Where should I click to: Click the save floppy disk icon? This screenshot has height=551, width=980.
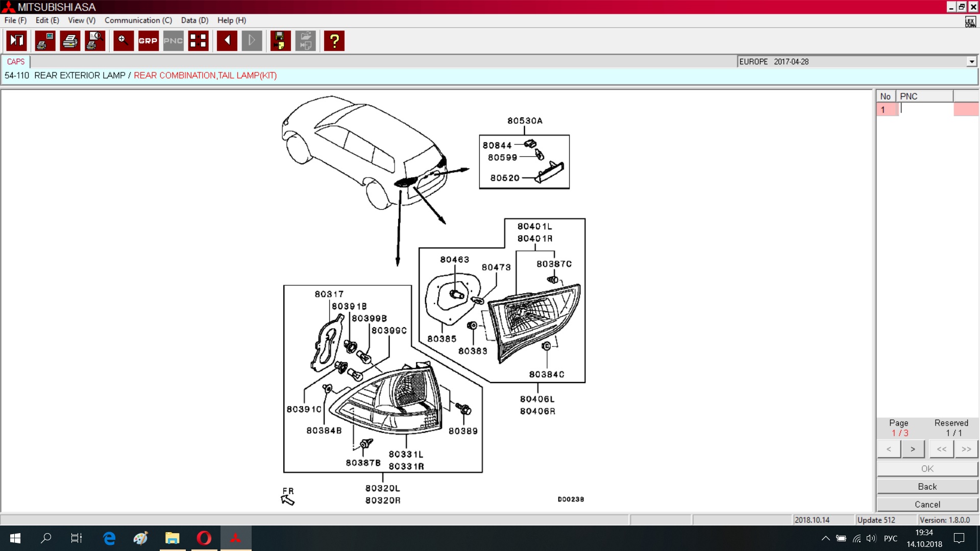click(x=280, y=41)
